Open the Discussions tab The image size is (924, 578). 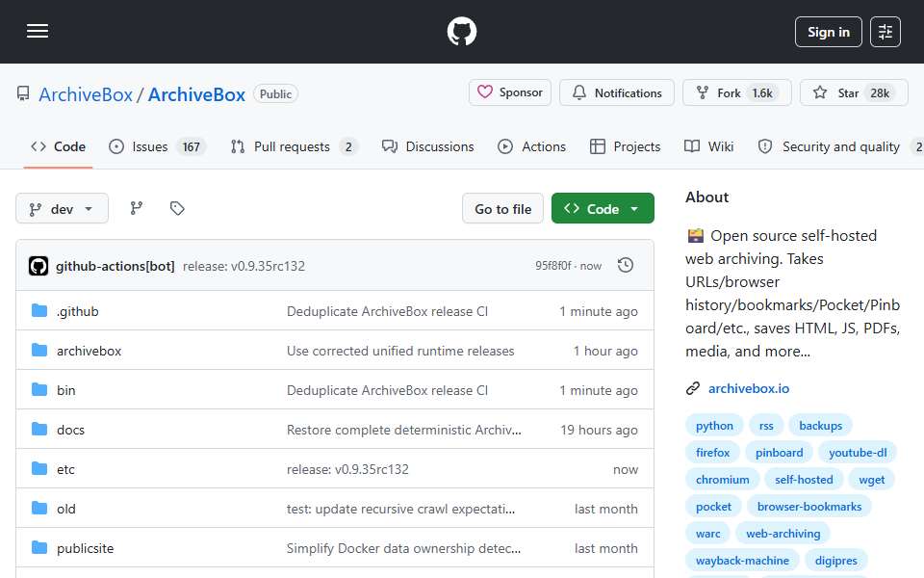coord(427,146)
